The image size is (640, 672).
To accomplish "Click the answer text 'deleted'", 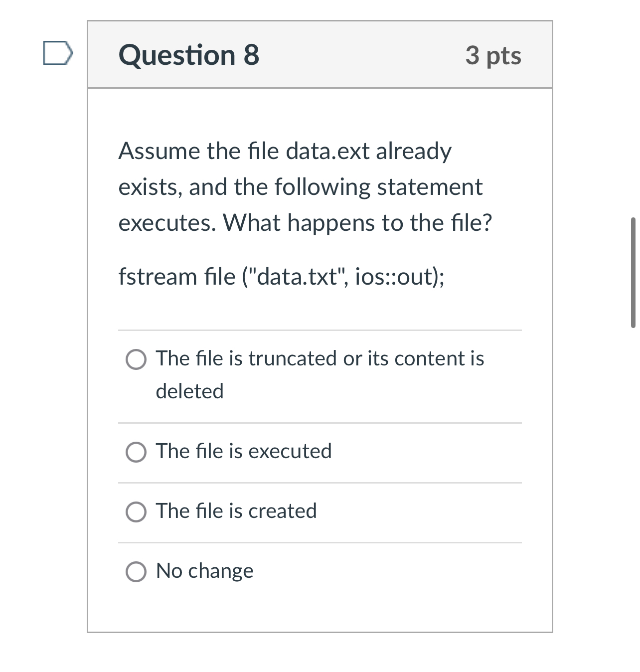I will click(x=189, y=391).
